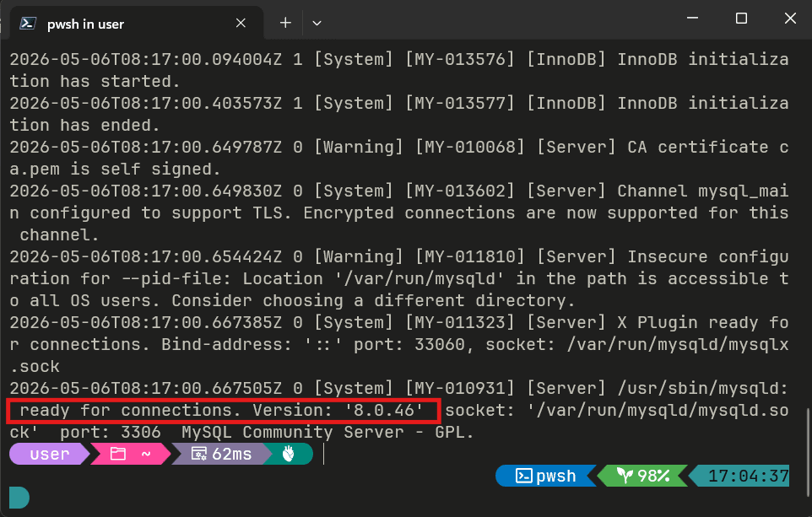Click the '~' home directory indicator
The image size is (812, 517).
click(146, 455)
